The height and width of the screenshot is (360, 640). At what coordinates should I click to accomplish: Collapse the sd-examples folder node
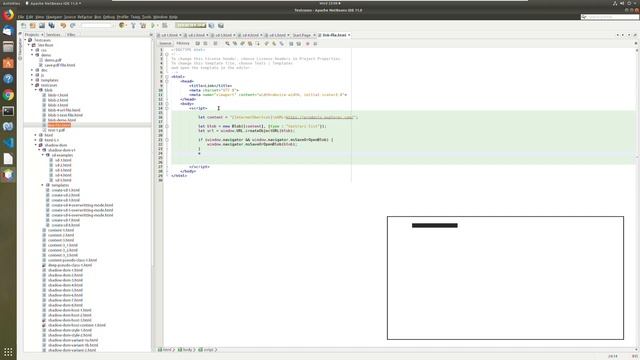coord(42,155)
